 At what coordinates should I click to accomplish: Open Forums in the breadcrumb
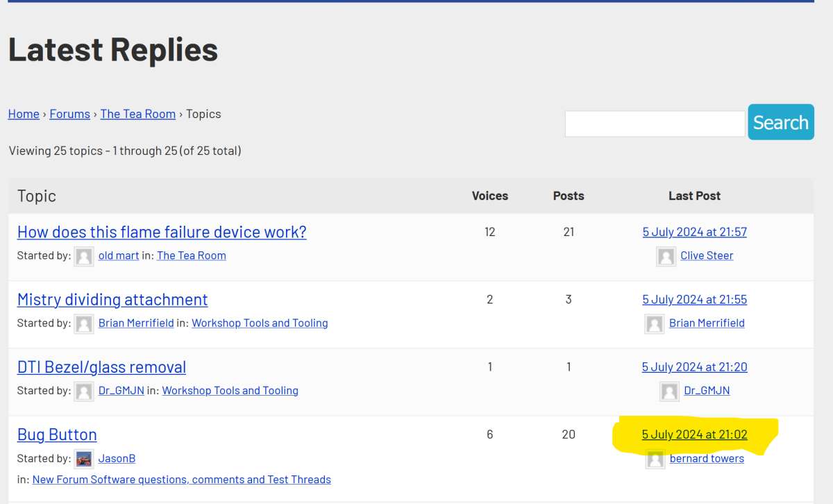pos(69,114)
